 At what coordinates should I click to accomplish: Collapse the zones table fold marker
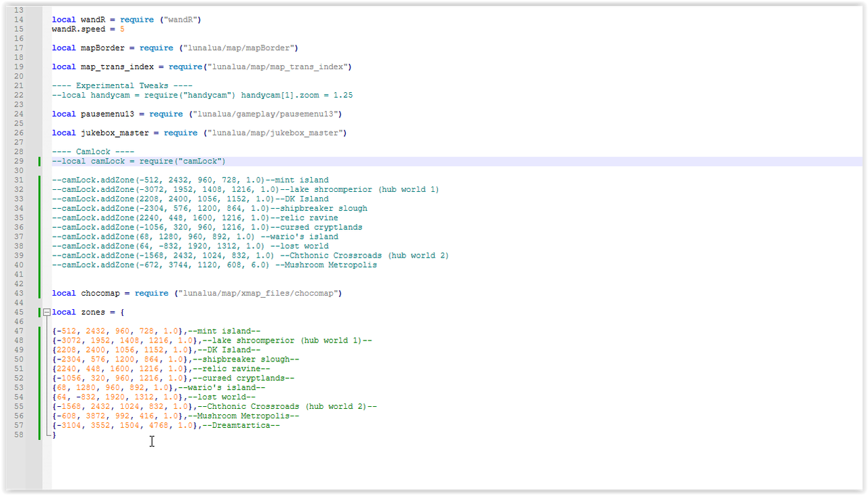tap(46, 312)
